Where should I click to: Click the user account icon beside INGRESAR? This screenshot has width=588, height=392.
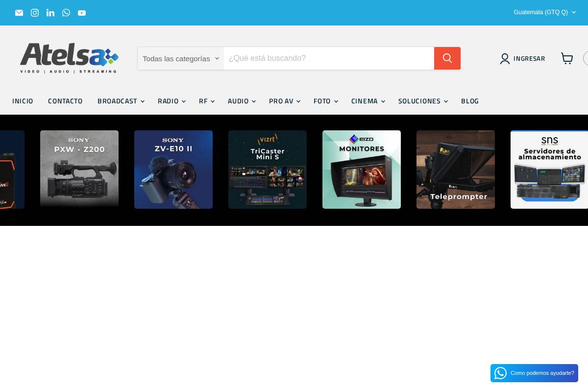[505, 59]
